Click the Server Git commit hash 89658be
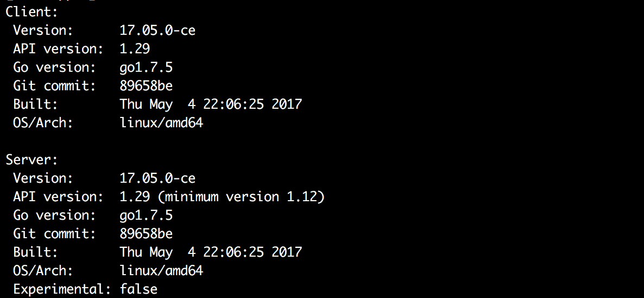The image size is (644, 298). pos(146,234)
